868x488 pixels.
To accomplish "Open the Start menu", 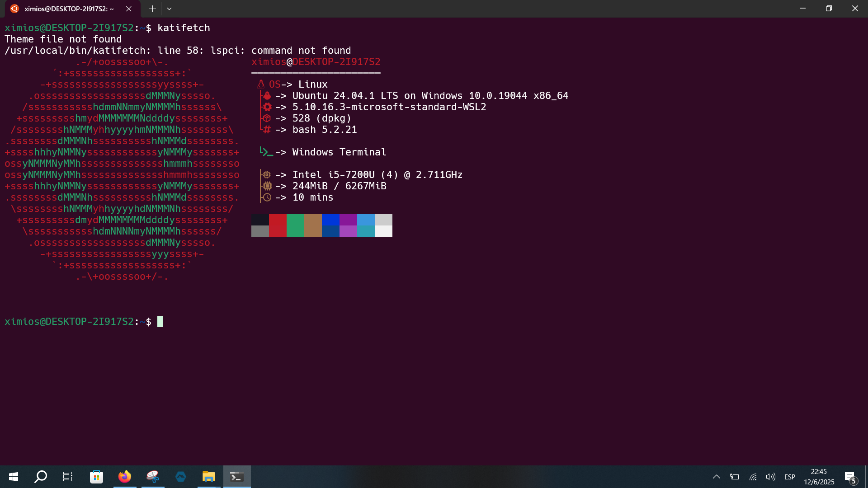I will coord(13,476).
